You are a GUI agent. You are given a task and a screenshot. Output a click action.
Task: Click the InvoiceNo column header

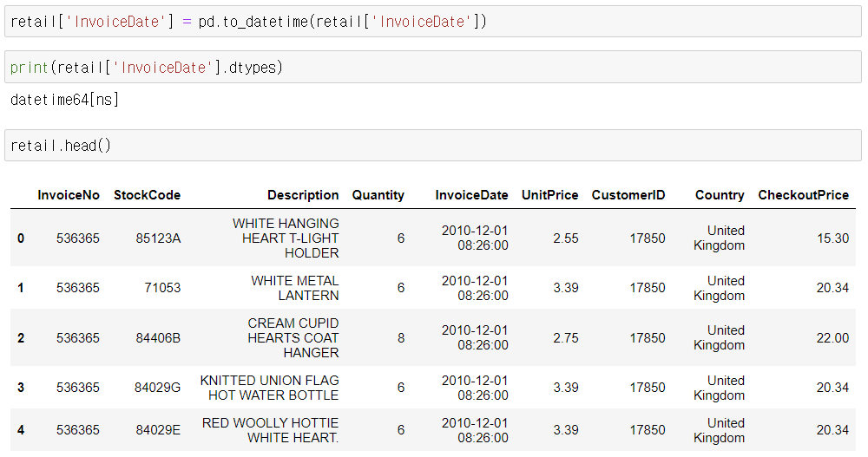69,195
